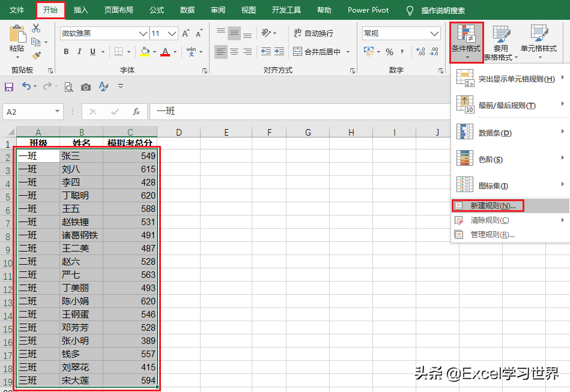Viewport: 570px width, 392px height.
Task: Open the 常规 number format dropdown
Action: click(434, 34)
